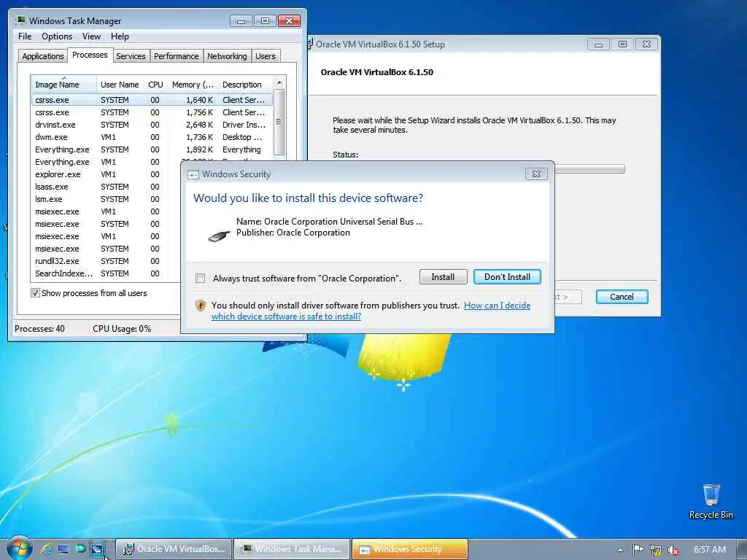Sort processes by Description column
Screen dimensions: 747x560
click(x=245, y=85)
